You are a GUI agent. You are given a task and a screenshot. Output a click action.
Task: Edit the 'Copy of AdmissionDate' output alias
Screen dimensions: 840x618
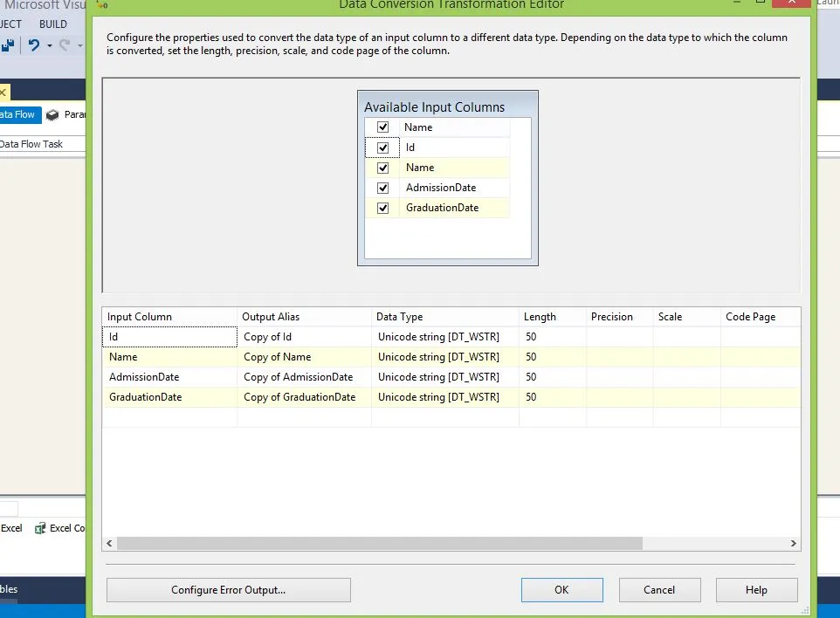(x=304, y=377)
